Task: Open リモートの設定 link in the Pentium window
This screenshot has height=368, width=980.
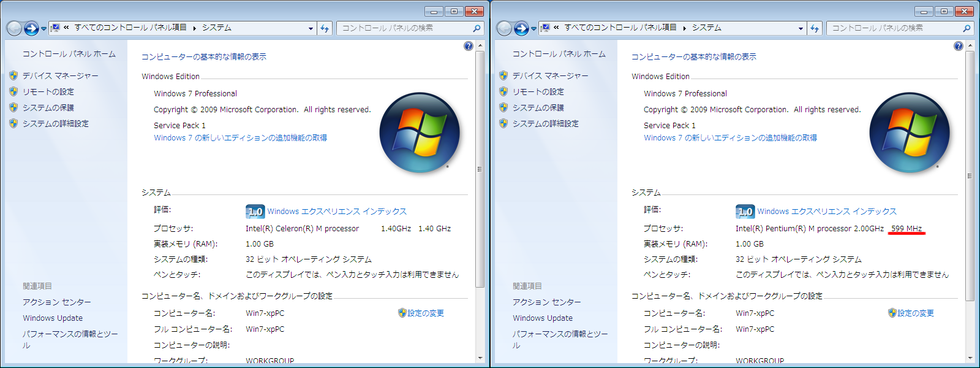Action: 538,91
